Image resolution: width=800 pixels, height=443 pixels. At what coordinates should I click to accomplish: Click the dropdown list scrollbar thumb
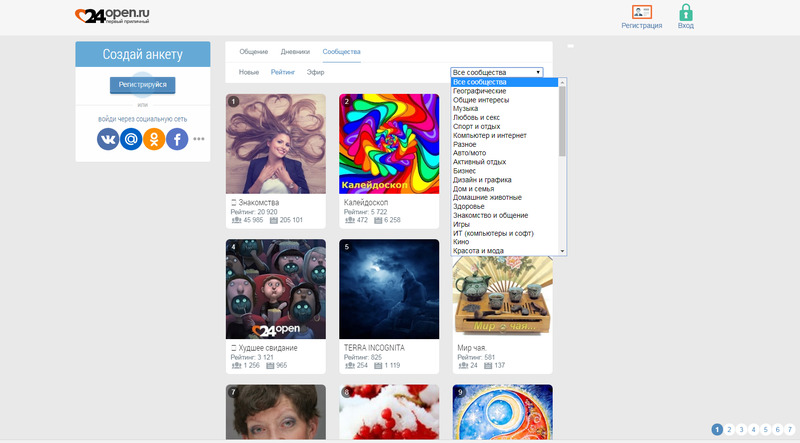[x=562, y=121]
